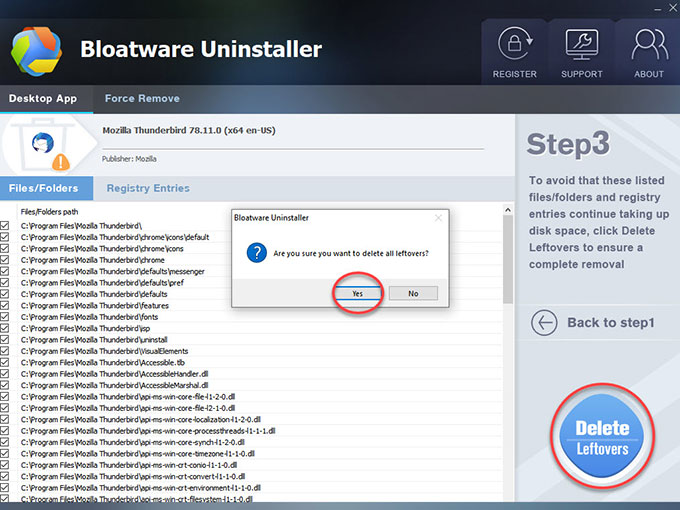Click the dialog question mark icon
680x510 pixels.
click(x=257, y=253)
